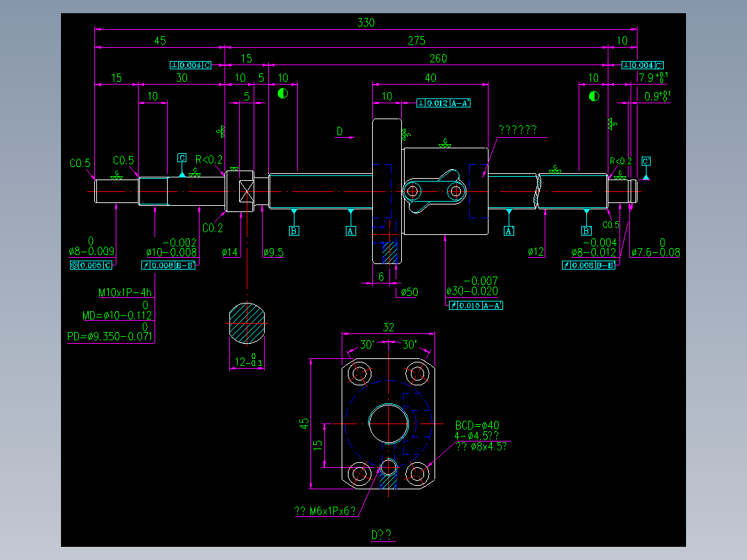Select the circularity tolerance frame 0.005 C
The image size is (747, 560).
coord(96,264)
